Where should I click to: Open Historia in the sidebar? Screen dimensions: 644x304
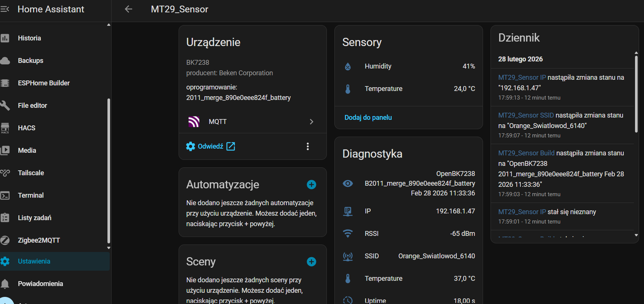tap(29, 38)
